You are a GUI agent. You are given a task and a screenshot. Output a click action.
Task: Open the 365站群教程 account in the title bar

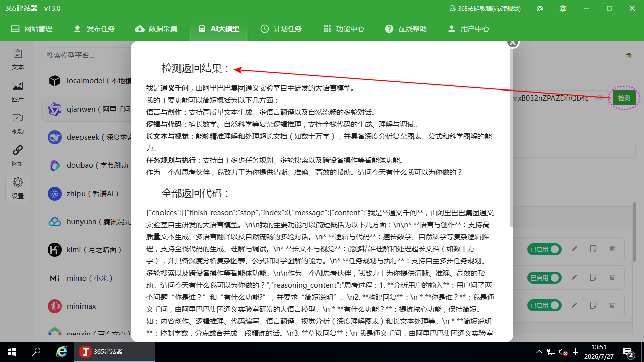click(x=485, y=9)
